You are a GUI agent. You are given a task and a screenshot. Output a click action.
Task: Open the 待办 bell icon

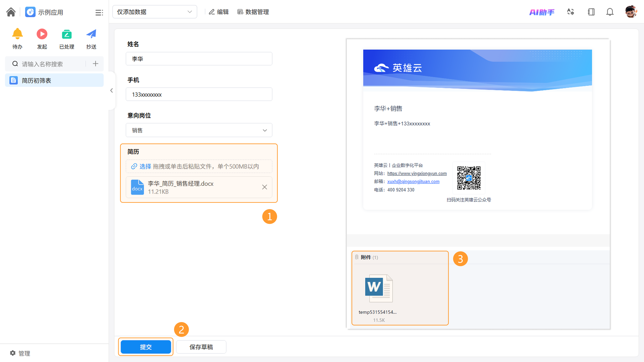pos(17,34)
